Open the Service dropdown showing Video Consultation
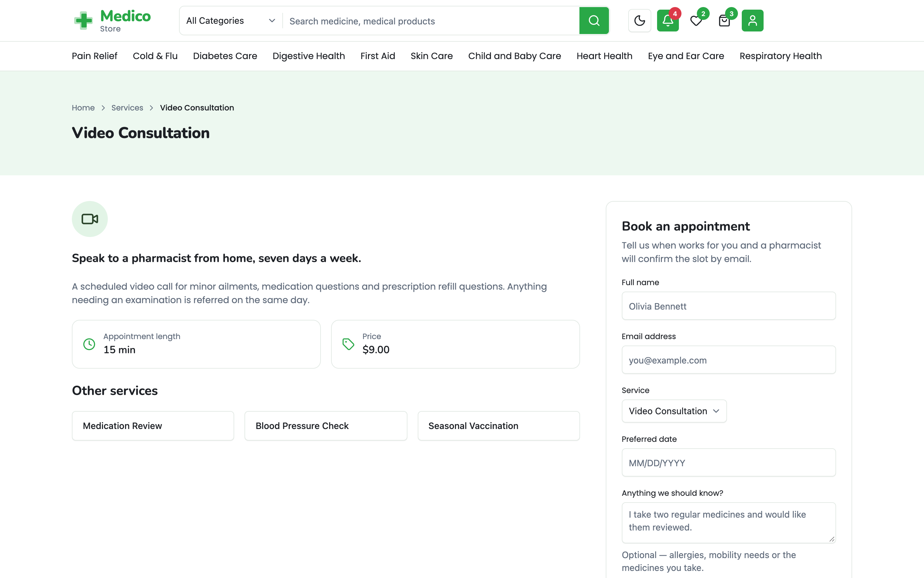Image resolution: width=924 pixels, height=578 pixels. [674, 411]
